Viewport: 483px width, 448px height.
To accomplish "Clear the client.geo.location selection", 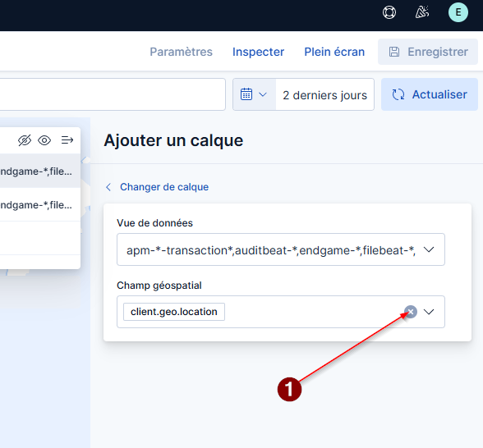I will tap(411, 312).
